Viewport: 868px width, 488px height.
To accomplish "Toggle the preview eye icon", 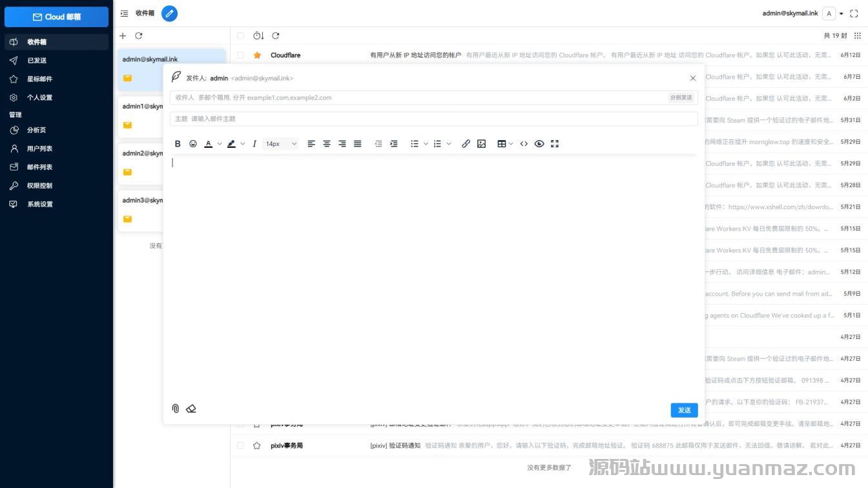I will pyautogui.click(x=539, y=144).
